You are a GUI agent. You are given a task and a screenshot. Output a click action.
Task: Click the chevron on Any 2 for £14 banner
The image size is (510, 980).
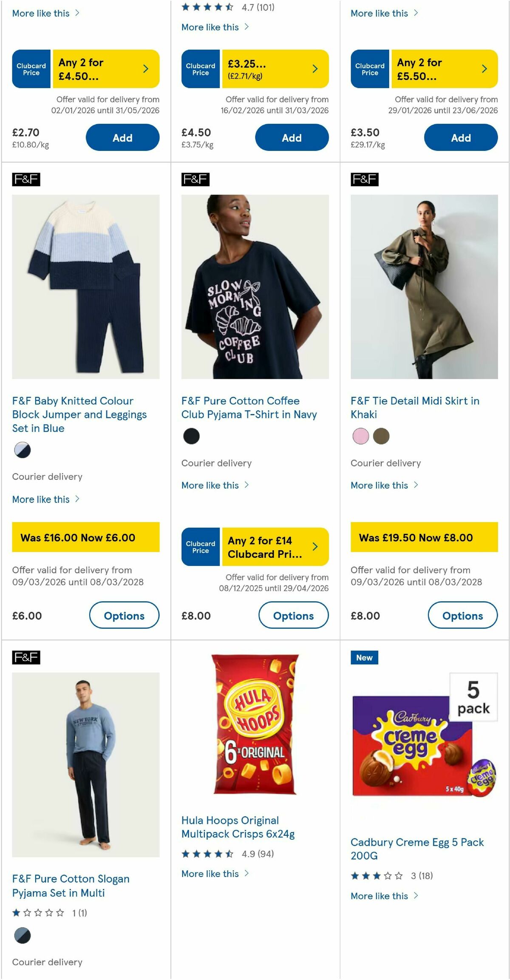click(315, 547)
